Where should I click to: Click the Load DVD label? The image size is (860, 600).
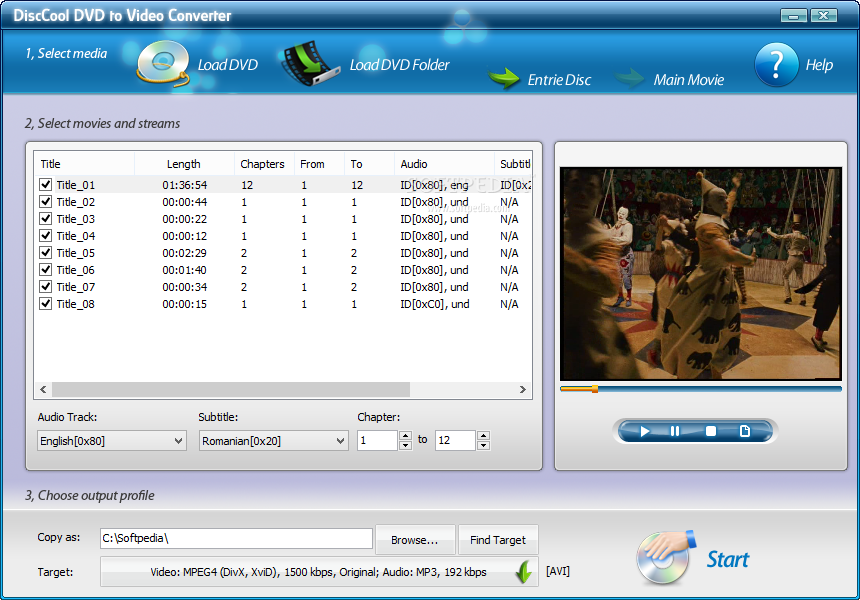pyautogui.click(x=228, y=65)
